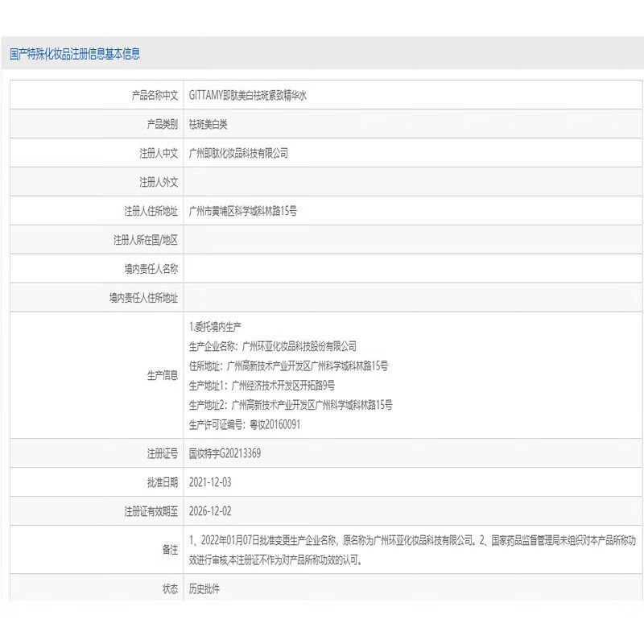Screen dimensions: 644x644
Task: Click the approval date 2021-12-03
Action: coord(209,482)
